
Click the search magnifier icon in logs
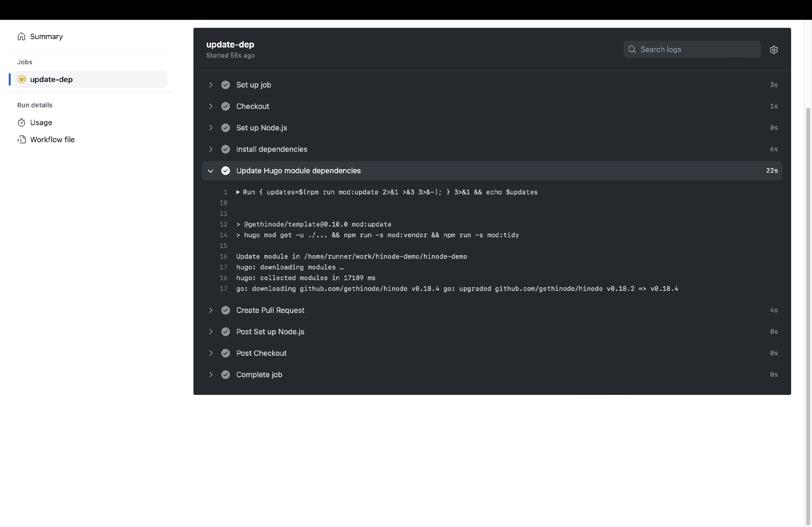632,50
